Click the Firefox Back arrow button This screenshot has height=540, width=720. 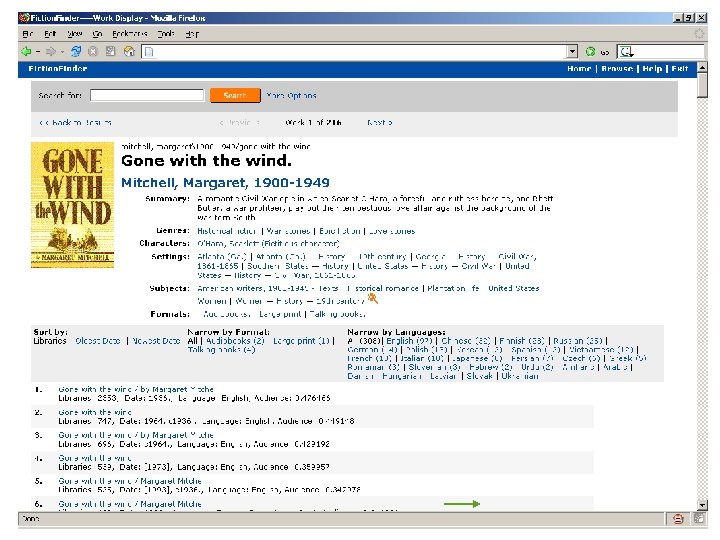click(26, 51)
